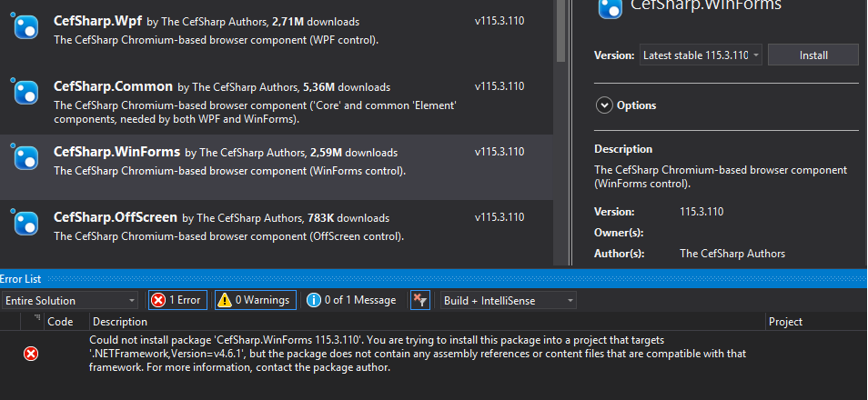Click the clear filters funnel icon
The height and width of the screenshot is (400, 868).
tap(419, 300)
